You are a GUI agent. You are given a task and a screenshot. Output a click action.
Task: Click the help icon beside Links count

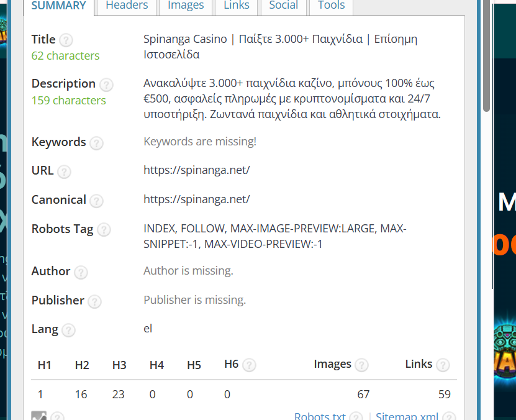pyautogui.click(x=443, y=365)
